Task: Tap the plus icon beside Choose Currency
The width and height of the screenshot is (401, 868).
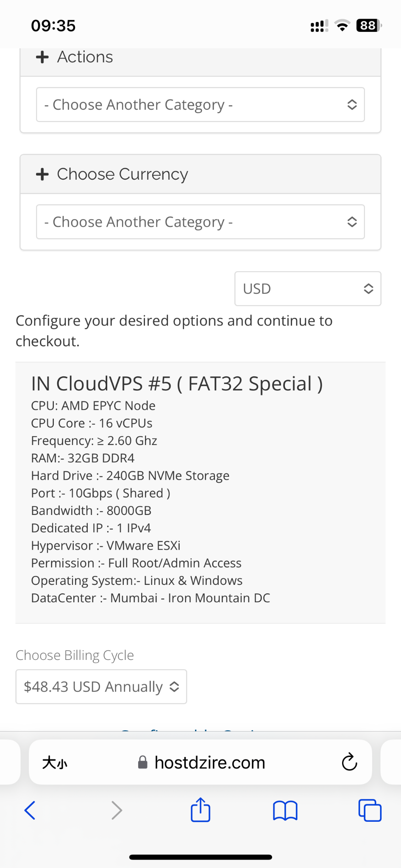Action: coord(42,174)
